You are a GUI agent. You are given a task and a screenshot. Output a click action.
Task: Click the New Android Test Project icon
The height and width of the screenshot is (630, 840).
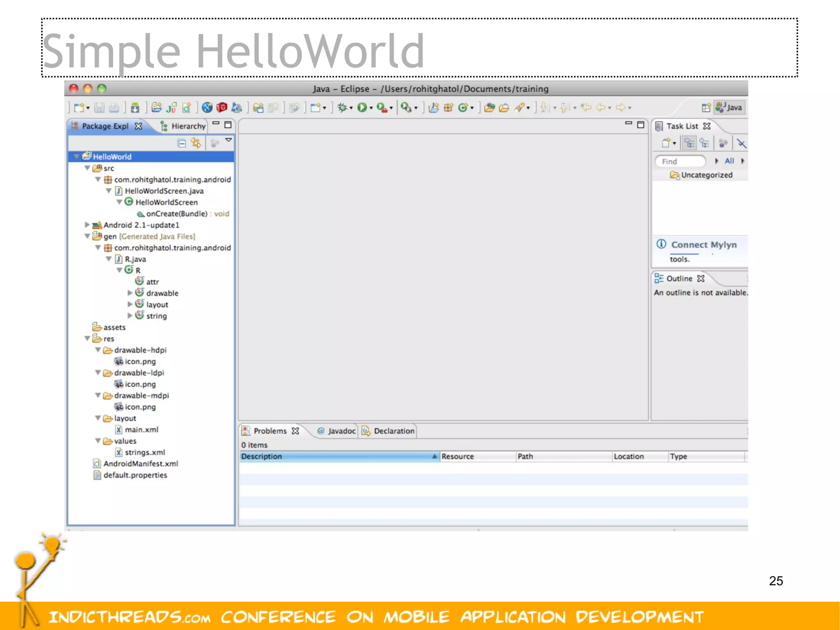171,108
